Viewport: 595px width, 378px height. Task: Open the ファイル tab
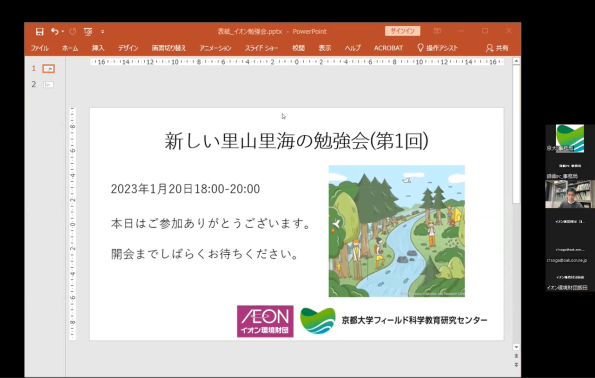39,48
